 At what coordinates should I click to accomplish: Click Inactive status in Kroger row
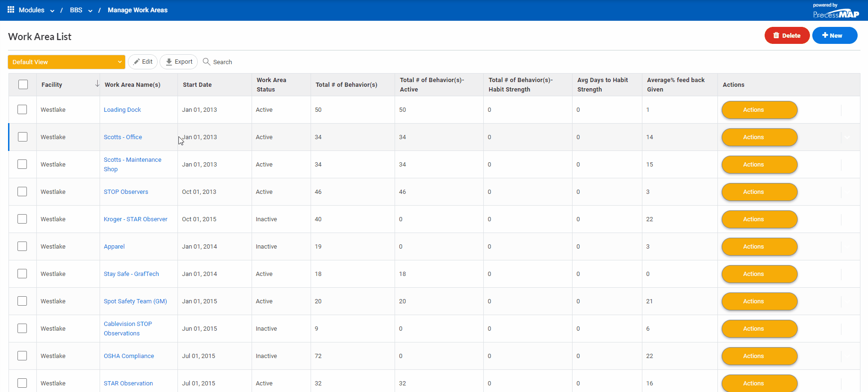[x=266, y=219]
